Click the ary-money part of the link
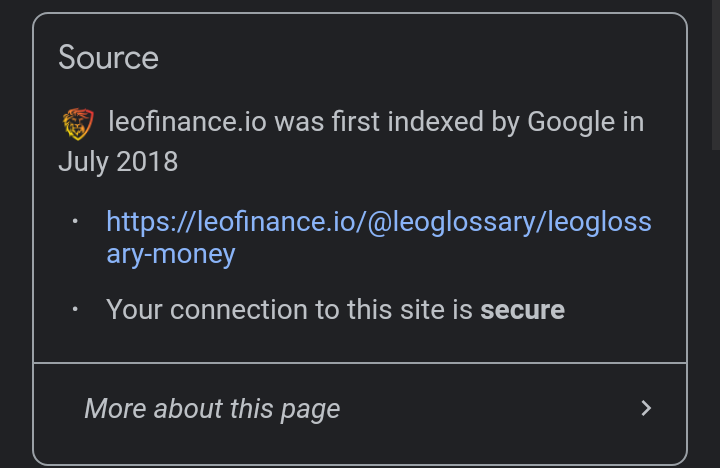Viewport: 720px width, 468px height. (x=171, y=254)
